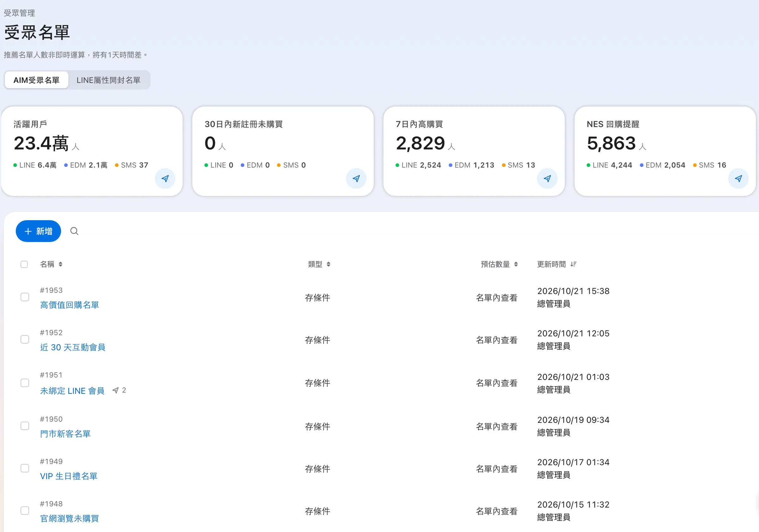Image resolution: width=759 pixels, height=532 pixels.
Task: Open the search magnifier icon
Action: [x=74, y=231]
